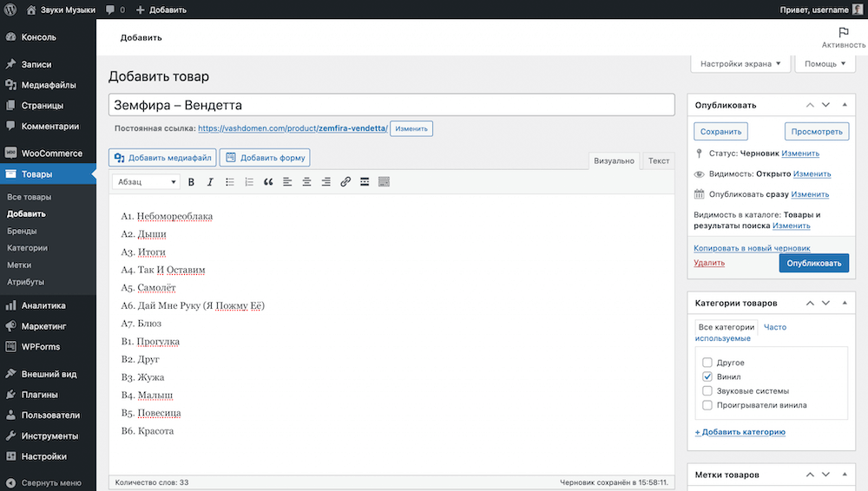Open Пользователи users menu

48,416
